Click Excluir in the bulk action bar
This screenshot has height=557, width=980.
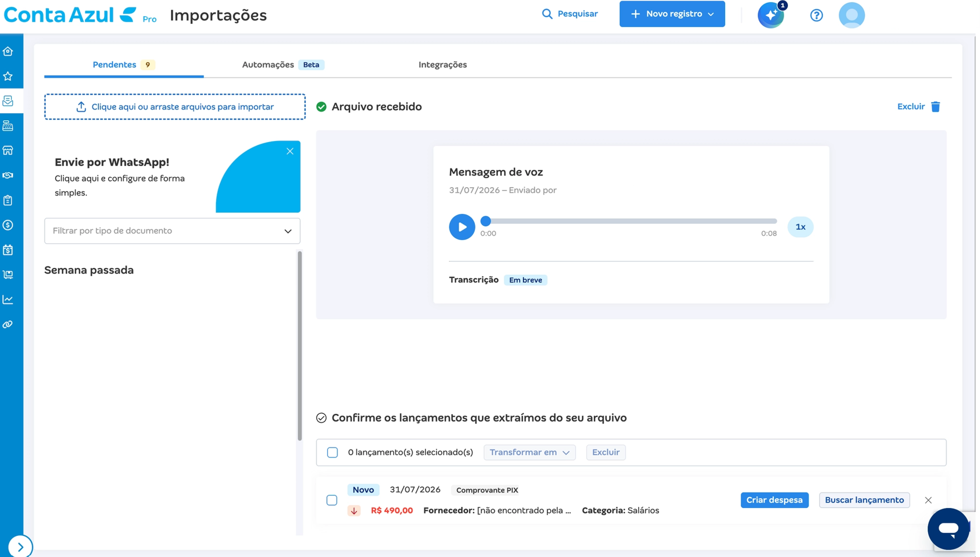click(x=606, y=452)
